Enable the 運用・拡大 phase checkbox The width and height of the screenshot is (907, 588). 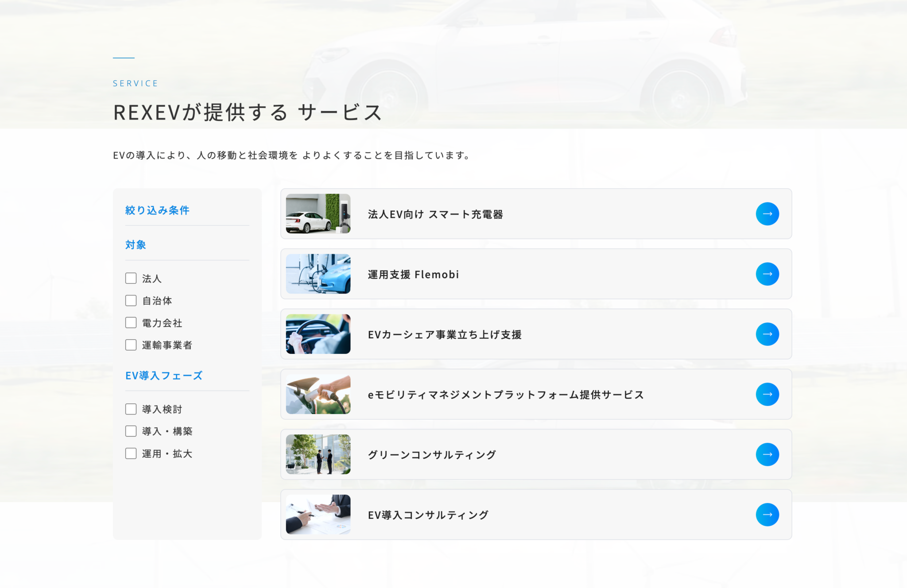tap(131, 453)
